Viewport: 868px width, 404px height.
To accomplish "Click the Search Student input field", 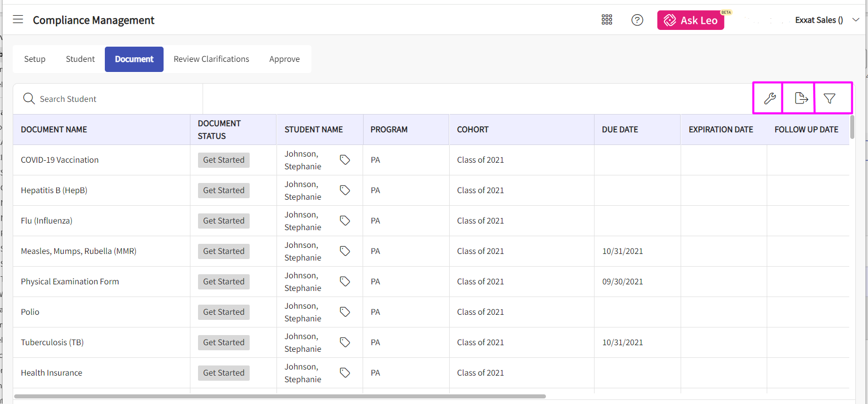I will click(116, 99).
